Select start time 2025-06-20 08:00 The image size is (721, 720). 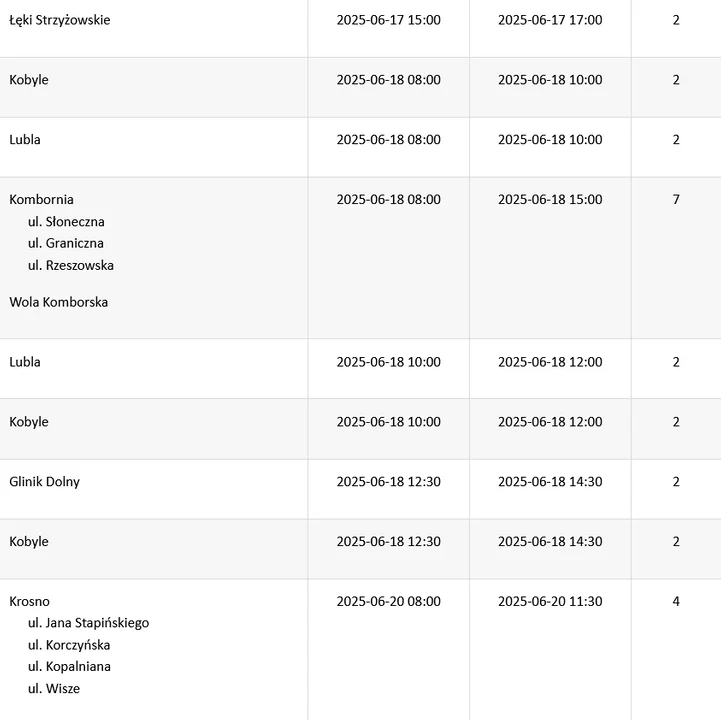389,601
